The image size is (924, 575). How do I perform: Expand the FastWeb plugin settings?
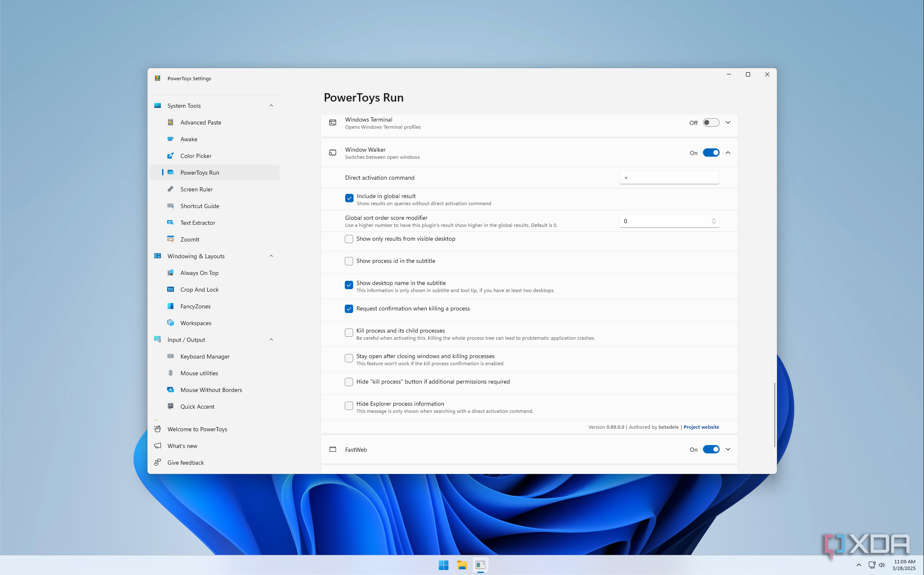[728, 450]
